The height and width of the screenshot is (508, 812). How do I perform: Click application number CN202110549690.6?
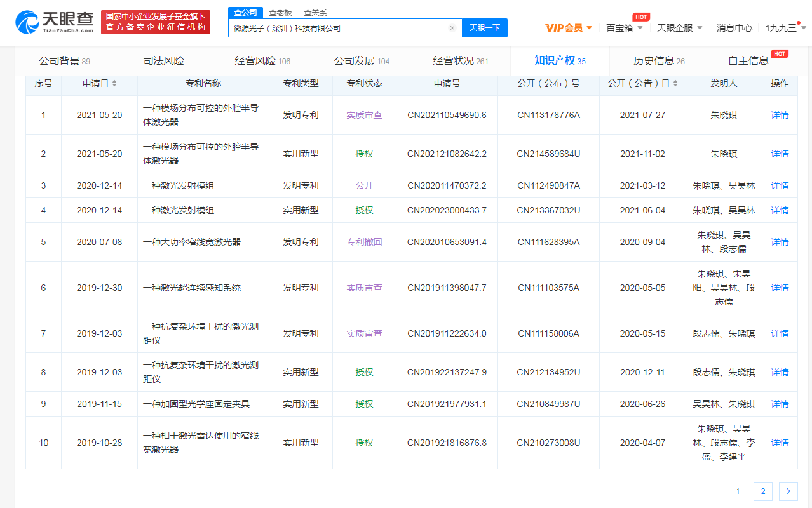click(x=447, y=115)
